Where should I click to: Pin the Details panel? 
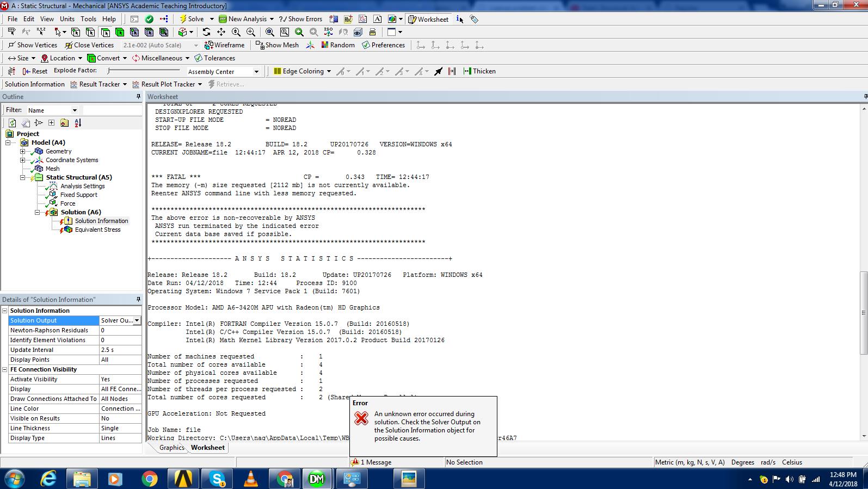pos(138,300)
